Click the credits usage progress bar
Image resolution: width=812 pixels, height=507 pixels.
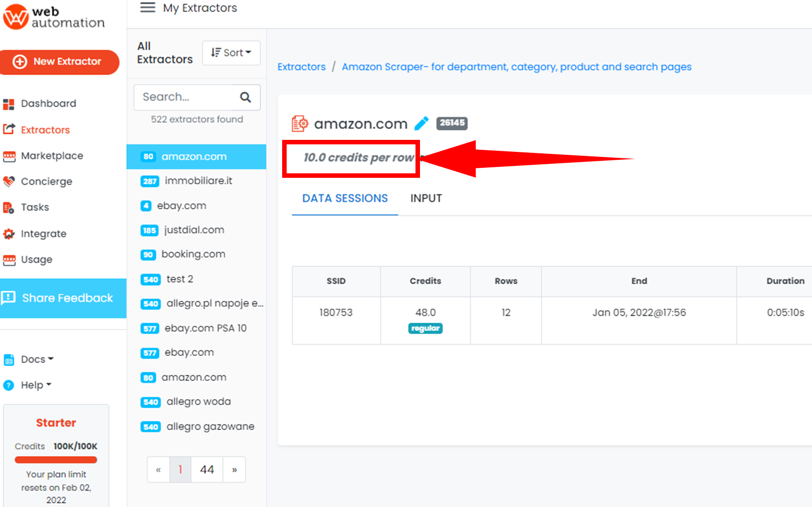(x=56, y=460)
